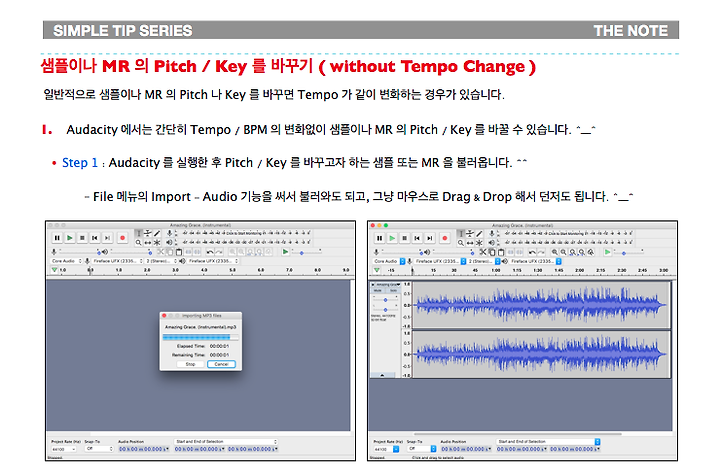The width and height of the screenshot is (720, 473).
Task: Click Audio Position time field in waveform window
Action: tap(466, 449)
